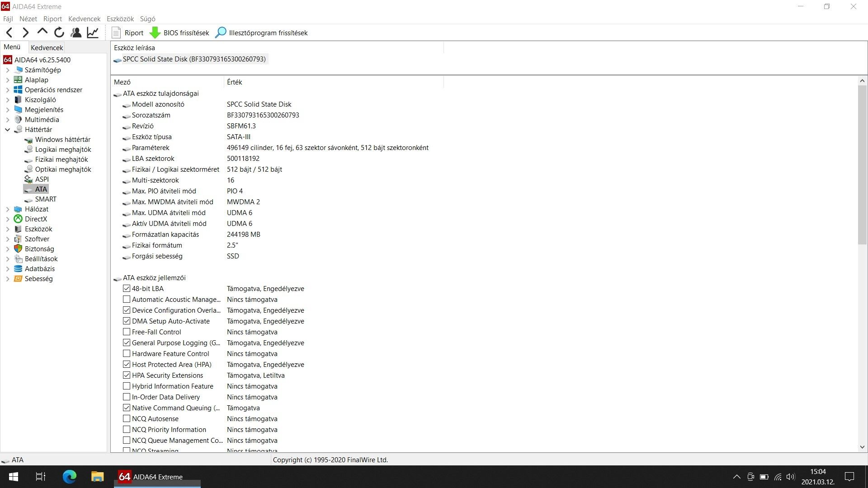Click the refresh icon in toolbar

pyautogui.click(x=59, y=33)
